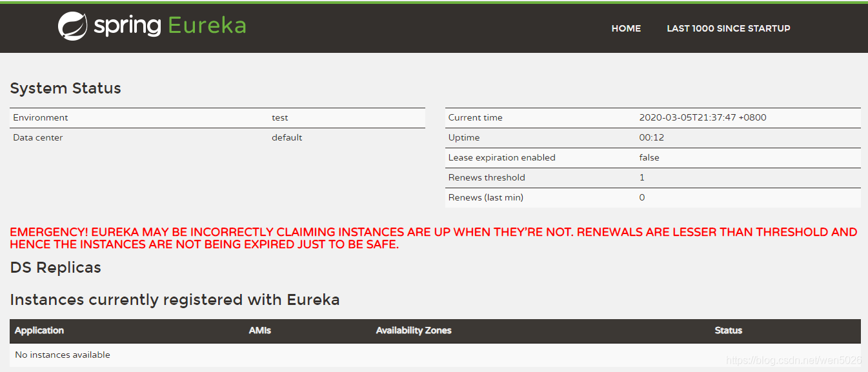This screenshot has width=868, height=372.
Task: Select the Current time label
Action: [476, 117]
